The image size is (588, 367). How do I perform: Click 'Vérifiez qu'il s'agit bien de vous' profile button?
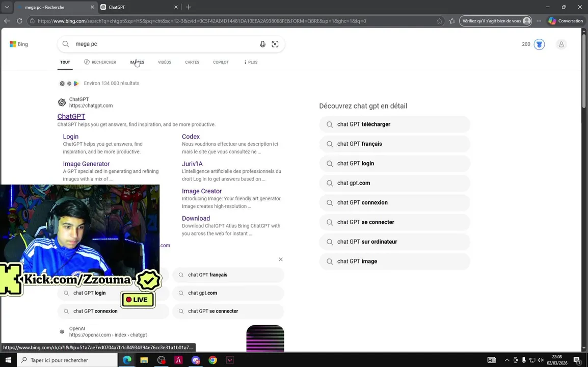tap(496, 21)
